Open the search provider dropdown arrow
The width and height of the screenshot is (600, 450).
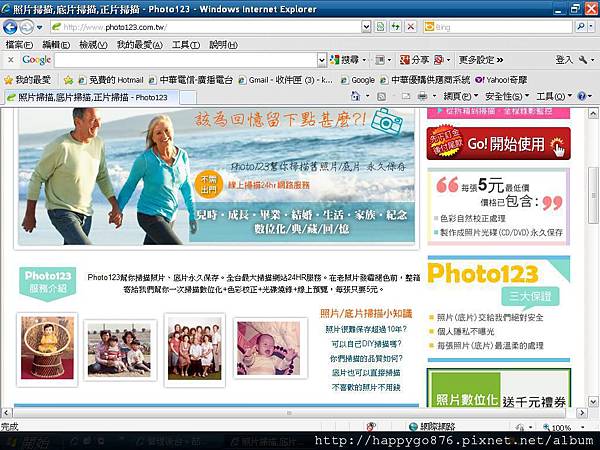click(591, 27)
